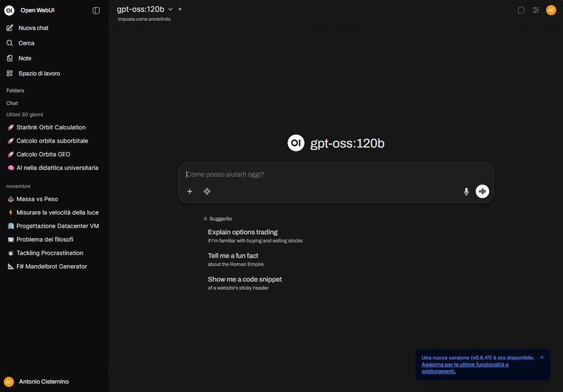
Task: Open the Starlink Orbit Calculation chat
Action: (51, 127)
